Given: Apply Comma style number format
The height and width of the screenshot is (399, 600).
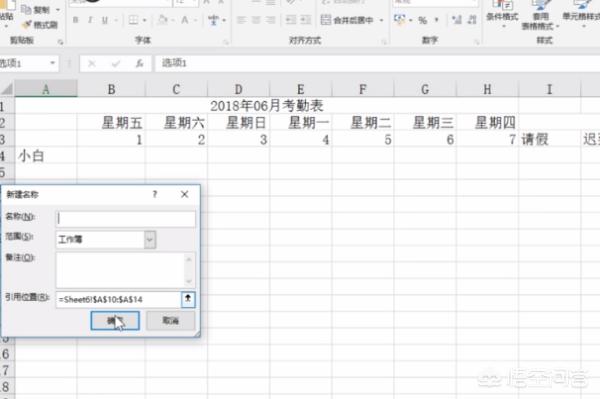Looking at the screenshot, I should point(437,20).
